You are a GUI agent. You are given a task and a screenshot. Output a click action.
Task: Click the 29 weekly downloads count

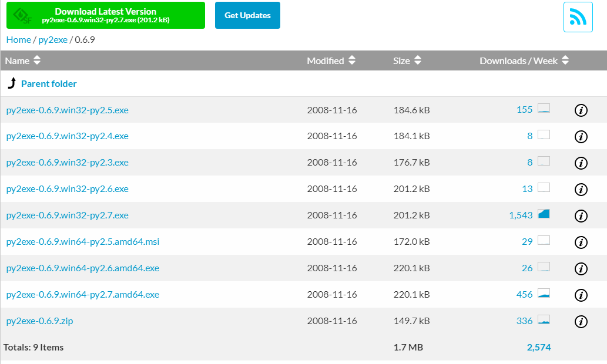pos(527,241)
